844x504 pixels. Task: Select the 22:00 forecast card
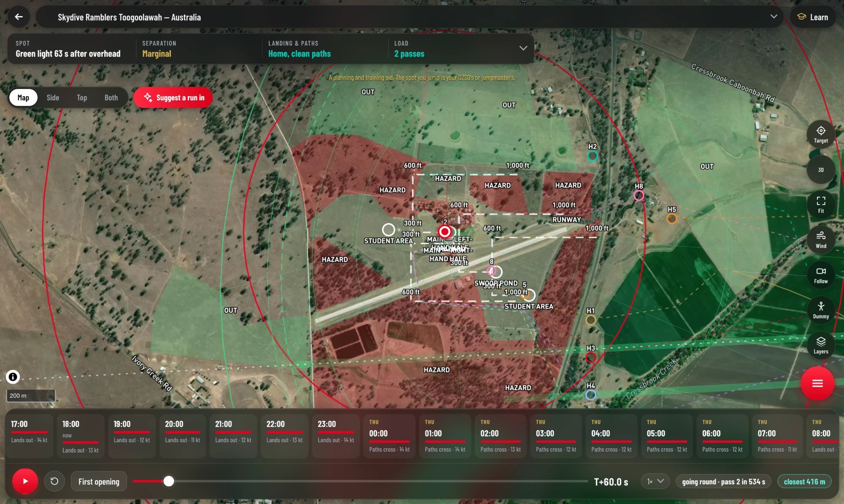pyautogui.click(x=284, y=436)
